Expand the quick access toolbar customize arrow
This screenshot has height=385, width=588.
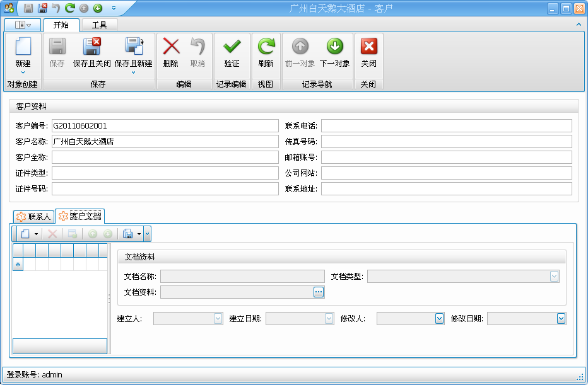(114, 8)
